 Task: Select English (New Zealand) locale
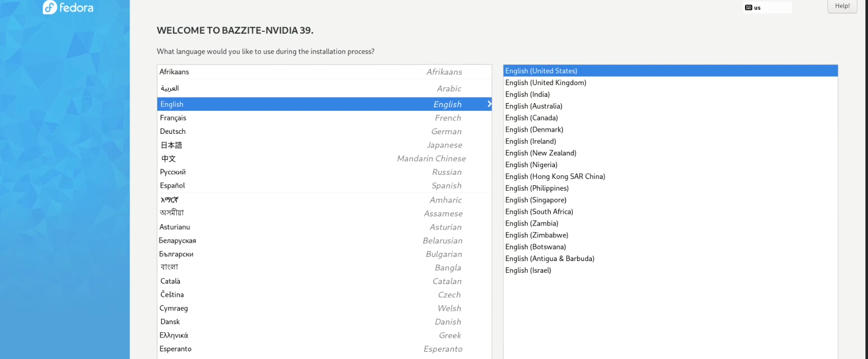(670, 153)
